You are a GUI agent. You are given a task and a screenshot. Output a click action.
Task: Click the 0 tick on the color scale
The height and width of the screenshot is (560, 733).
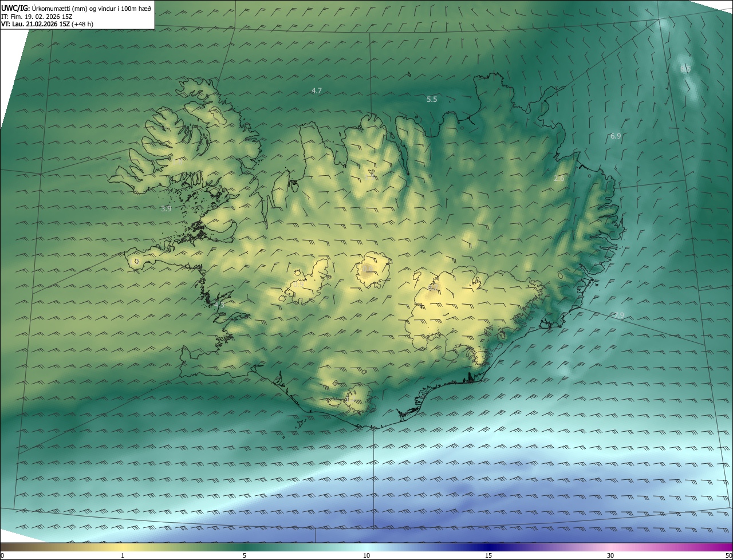coord(2,555)
